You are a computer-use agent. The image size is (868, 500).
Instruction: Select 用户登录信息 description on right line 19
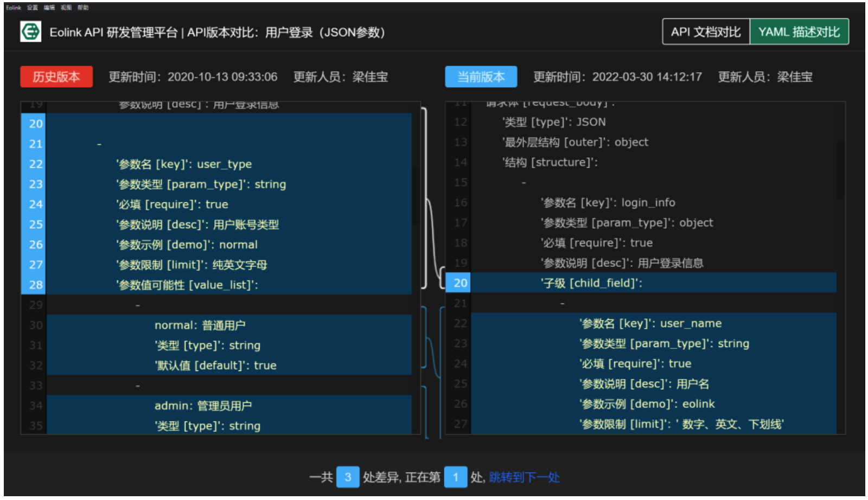pyautogui.click(x=622, y=263)
